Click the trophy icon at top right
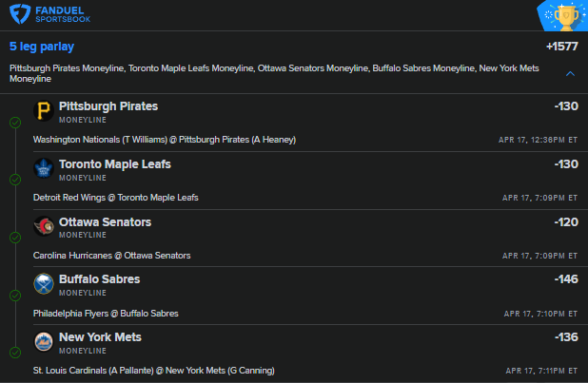The image size is (588, 383). click(x=565, y=15)
